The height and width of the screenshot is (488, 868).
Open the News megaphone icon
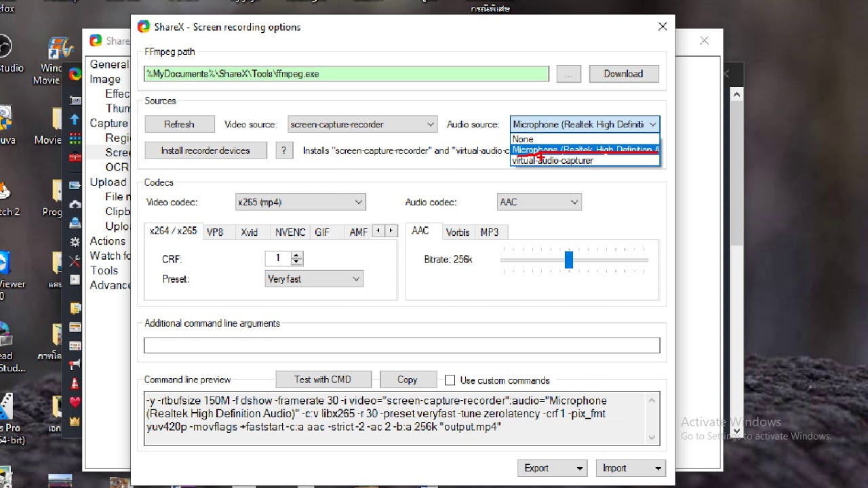pos(75,365)
